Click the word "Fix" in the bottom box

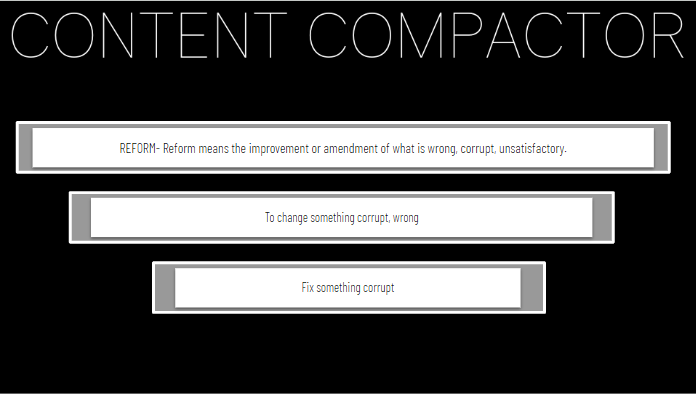pos(308,287)
